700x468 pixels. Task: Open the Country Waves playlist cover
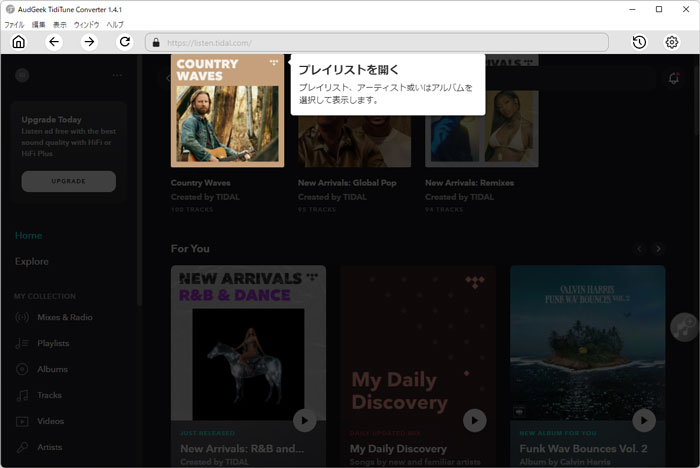click(x=227, y=111)
